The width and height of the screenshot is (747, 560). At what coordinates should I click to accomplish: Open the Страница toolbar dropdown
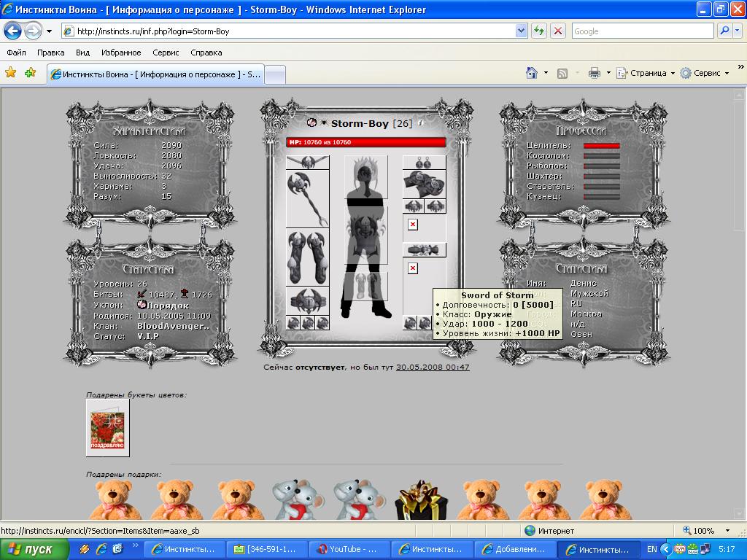[x=646, y=74]
